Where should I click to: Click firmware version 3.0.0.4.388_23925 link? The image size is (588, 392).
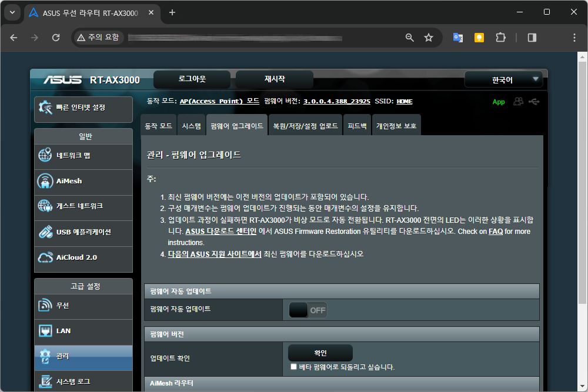(337, 101)
